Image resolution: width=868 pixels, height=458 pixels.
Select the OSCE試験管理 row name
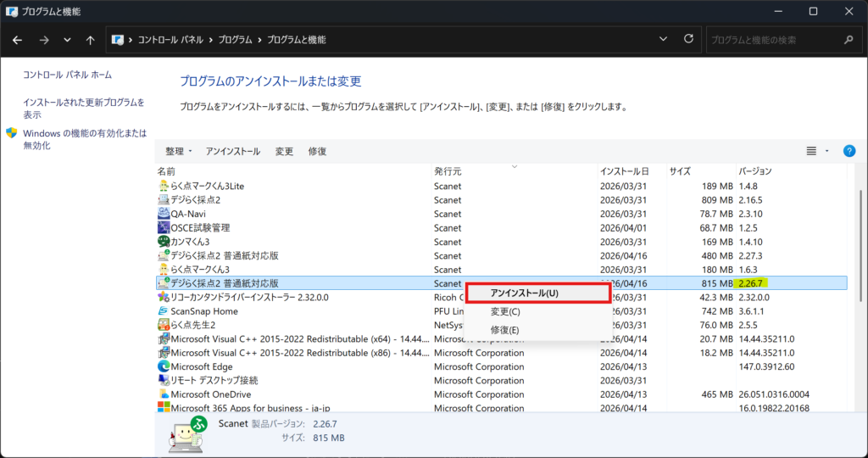click(x=200, y=227)
